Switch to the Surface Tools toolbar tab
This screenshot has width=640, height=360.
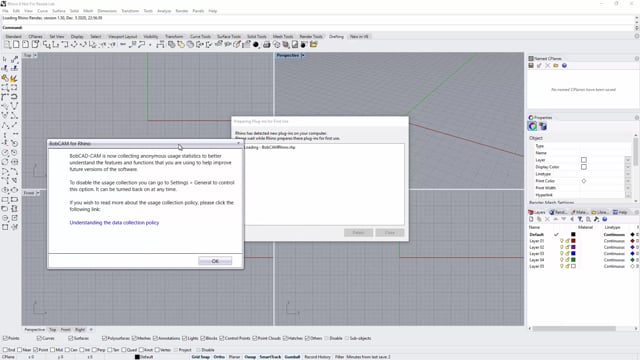point(229,36)
